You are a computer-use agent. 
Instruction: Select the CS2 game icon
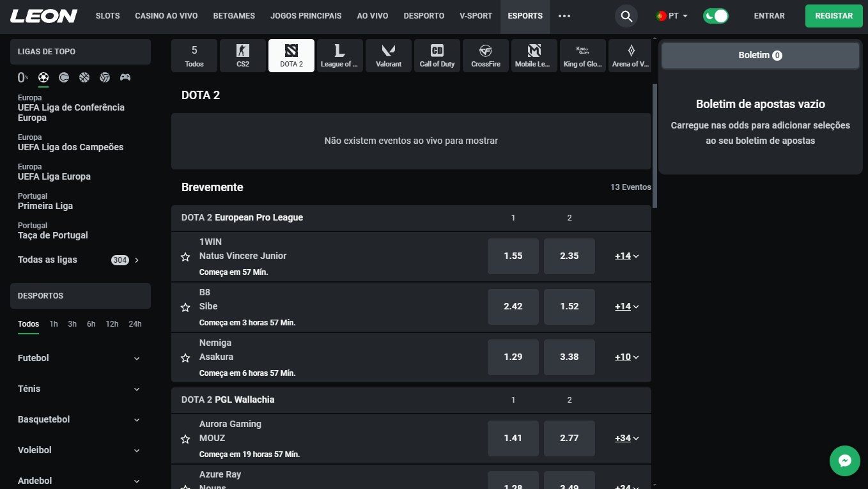click(243, 56)
